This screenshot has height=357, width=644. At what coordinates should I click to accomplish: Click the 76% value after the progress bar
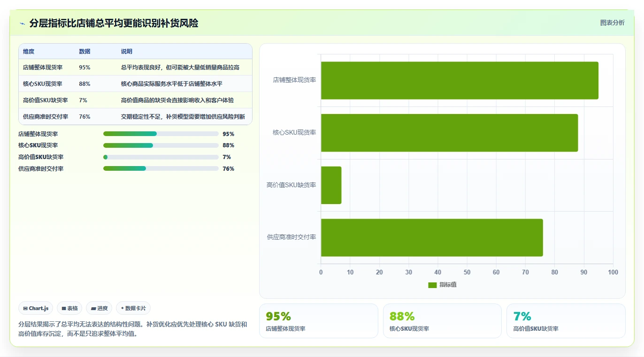(x=229, y=169)
